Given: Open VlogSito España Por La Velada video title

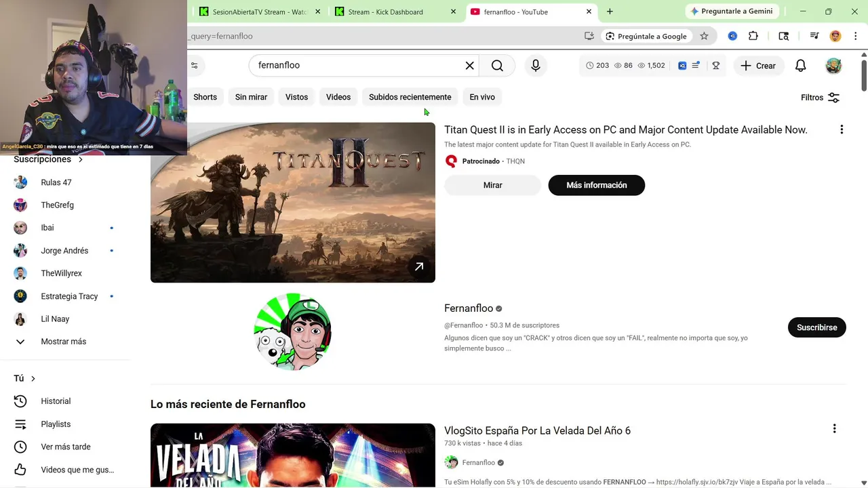Looking at the screenshot, I should (x=537, y=430).
